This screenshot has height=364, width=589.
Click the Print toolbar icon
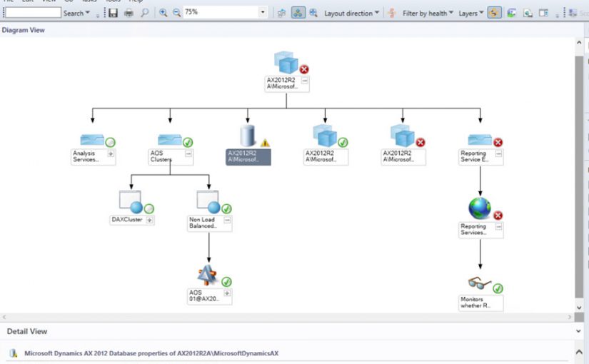[129, 13]
